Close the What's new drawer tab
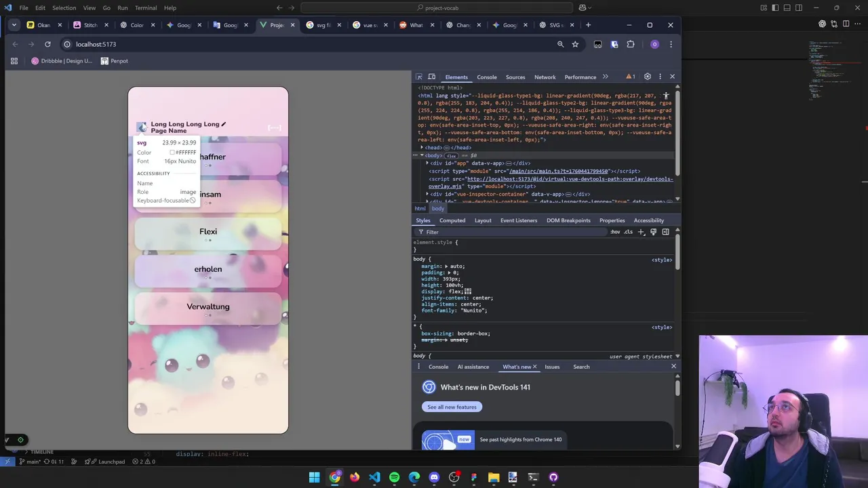The image size is (868, 488). coord(534,367)
